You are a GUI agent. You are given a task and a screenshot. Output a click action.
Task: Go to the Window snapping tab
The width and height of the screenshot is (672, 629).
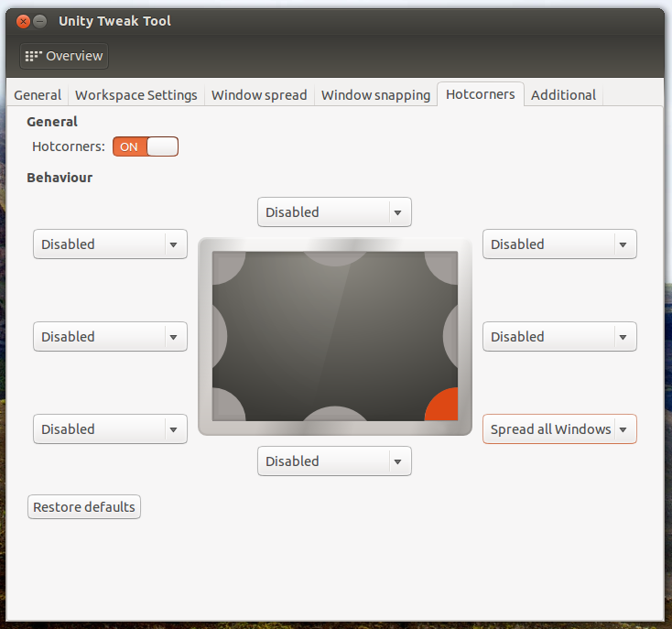[x=376, y=94]
